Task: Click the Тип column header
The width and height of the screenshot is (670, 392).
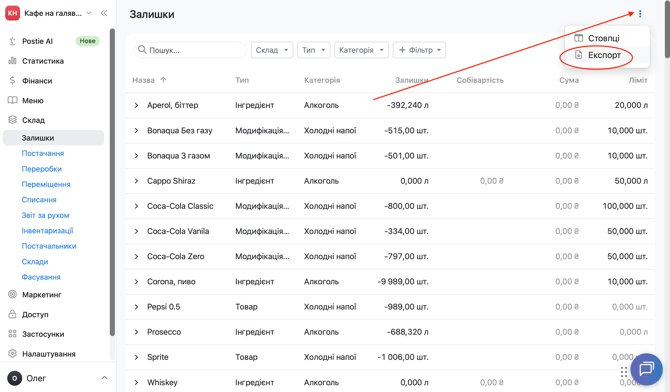Action: [242, 80]
